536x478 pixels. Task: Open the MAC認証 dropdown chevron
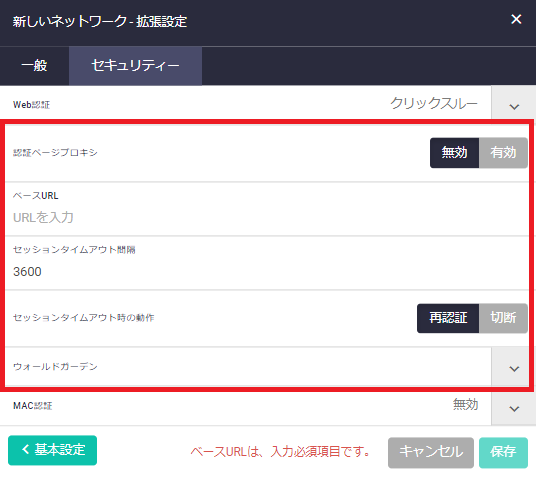point(514,409)
